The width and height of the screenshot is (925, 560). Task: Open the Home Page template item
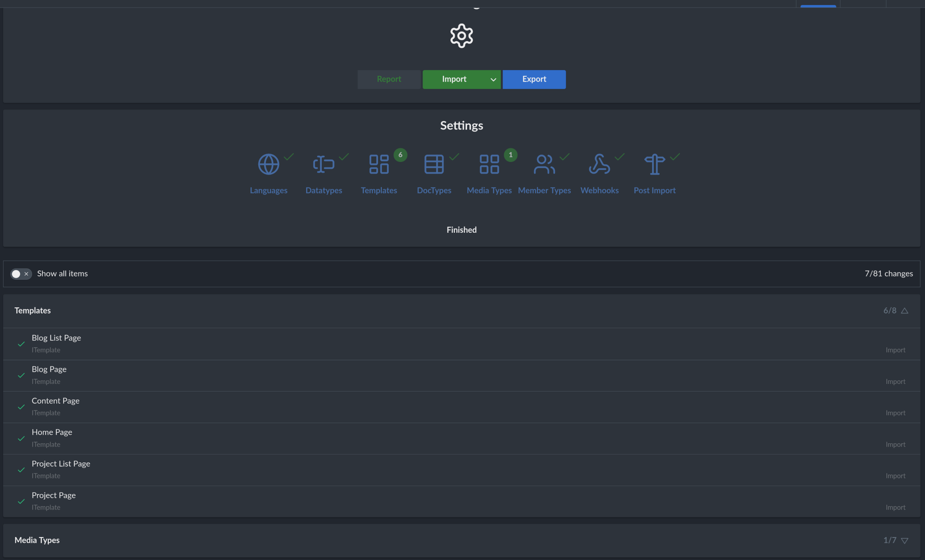click(52, 432)
